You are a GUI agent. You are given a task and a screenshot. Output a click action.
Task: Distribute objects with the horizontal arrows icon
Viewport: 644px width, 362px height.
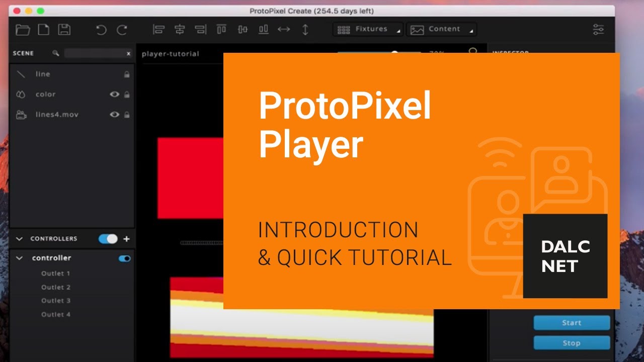(x=284, y=29)
